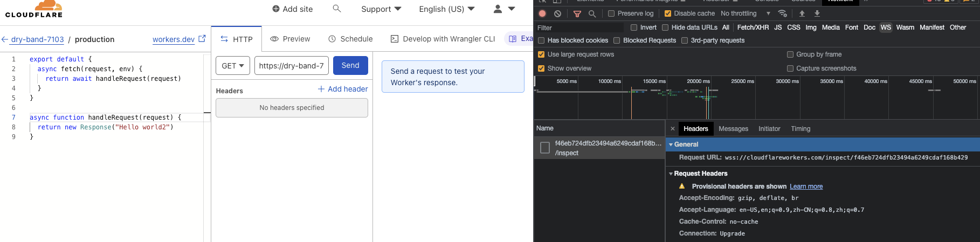Open the Preview tab
Image resolution: width=980 pixels, height=242 pixels.
(x=290, y=39)
